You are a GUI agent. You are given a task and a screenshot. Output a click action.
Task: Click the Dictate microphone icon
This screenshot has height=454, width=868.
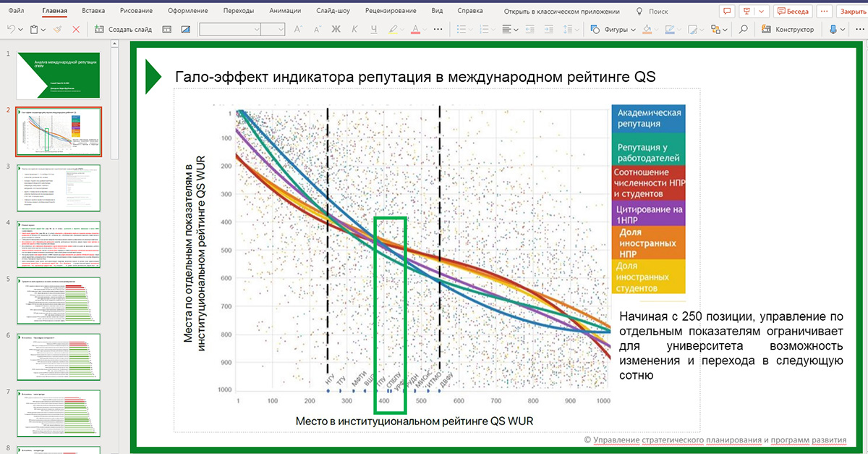pyautogui.click(x=833, y=30)
